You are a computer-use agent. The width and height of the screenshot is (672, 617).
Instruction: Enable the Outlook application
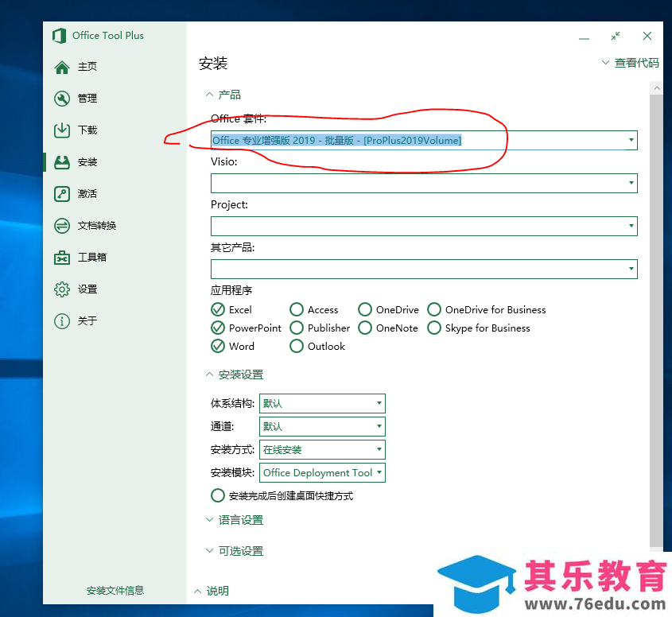(297, 346)
